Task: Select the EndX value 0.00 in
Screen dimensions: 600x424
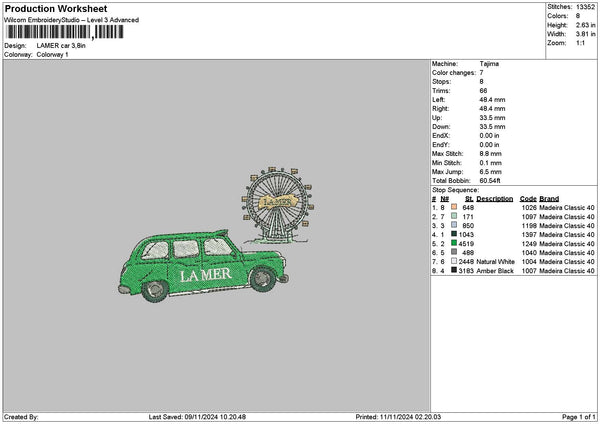Action: point(489,136)
